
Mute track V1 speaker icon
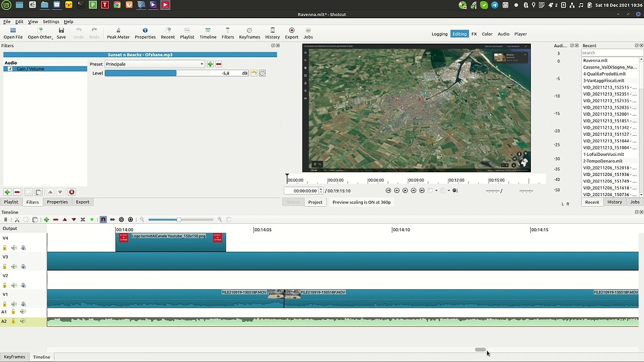point(14,304)
